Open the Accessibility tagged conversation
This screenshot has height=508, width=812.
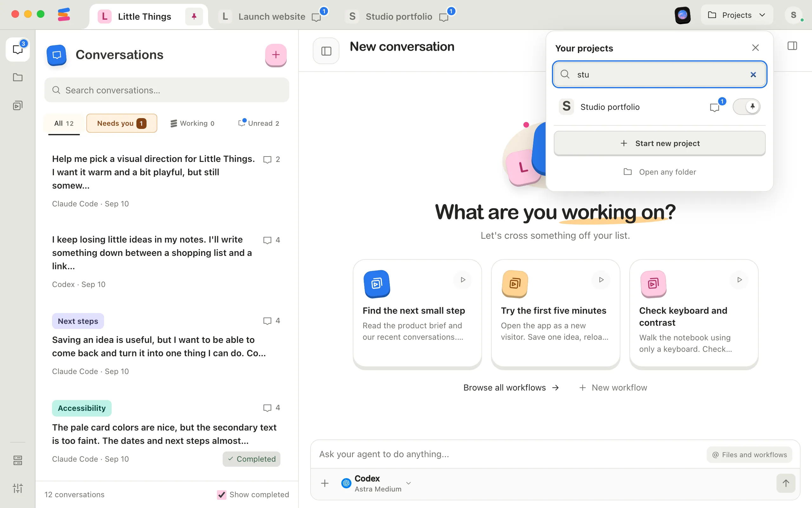tap(166, 433)
